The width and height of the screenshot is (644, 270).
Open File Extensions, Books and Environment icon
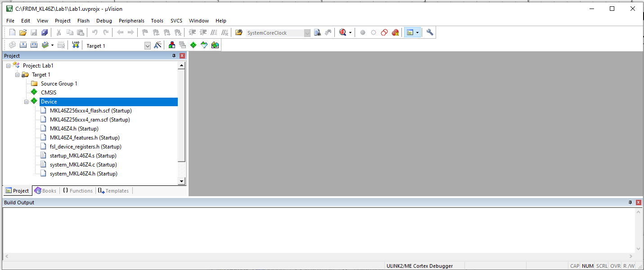[171, 45]
